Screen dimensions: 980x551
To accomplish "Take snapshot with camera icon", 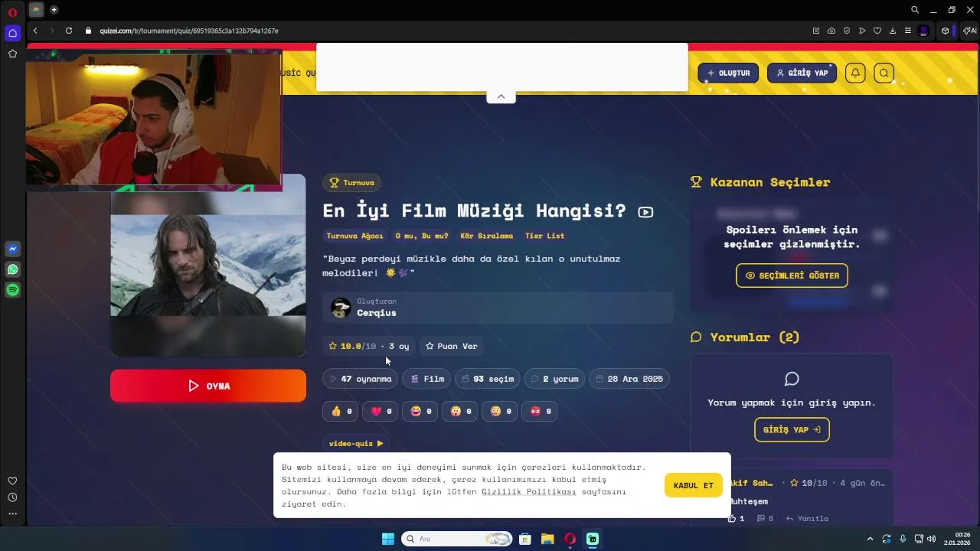I will click(831, 31).
